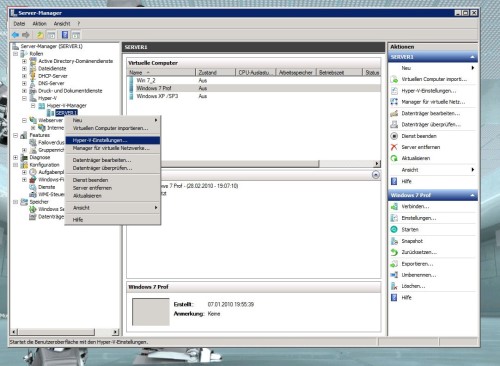This screenshot has height=366, width=500.
Task: Expand the Diagnose tree node
Action: (15, 157)
